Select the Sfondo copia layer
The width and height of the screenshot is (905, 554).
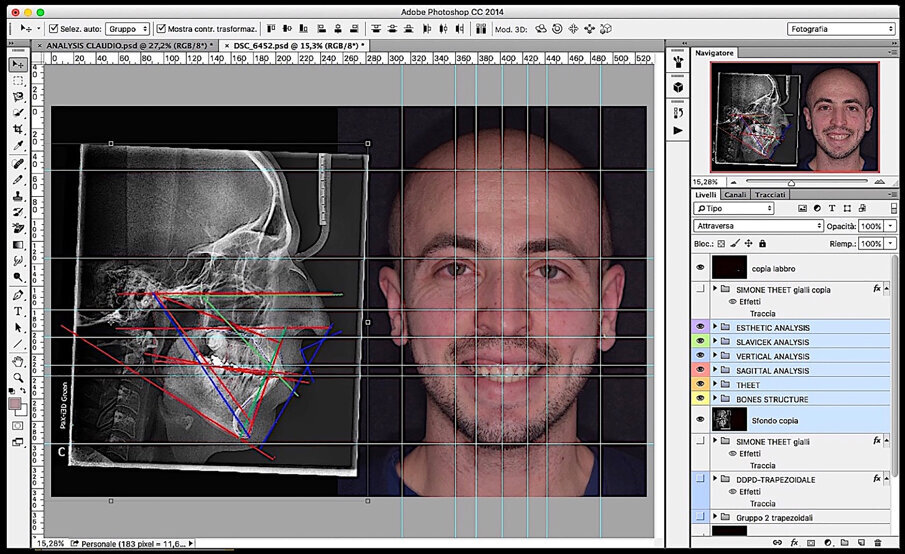[x=775, y=420]
